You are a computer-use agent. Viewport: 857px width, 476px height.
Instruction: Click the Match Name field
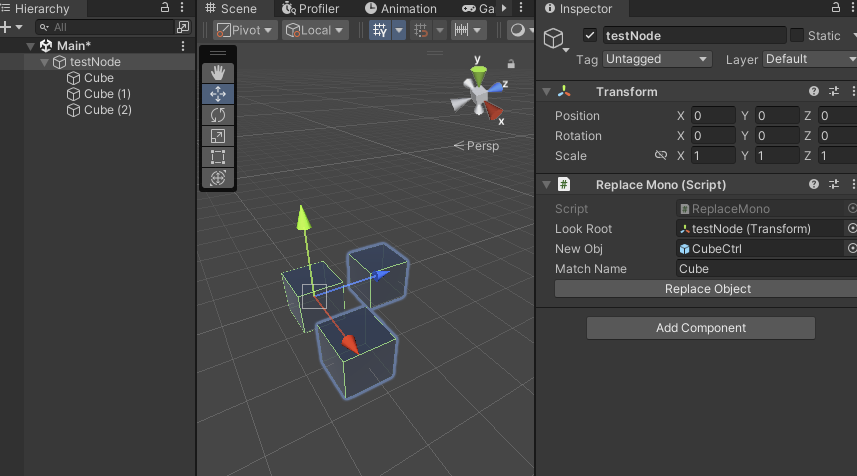coord(766,269)
